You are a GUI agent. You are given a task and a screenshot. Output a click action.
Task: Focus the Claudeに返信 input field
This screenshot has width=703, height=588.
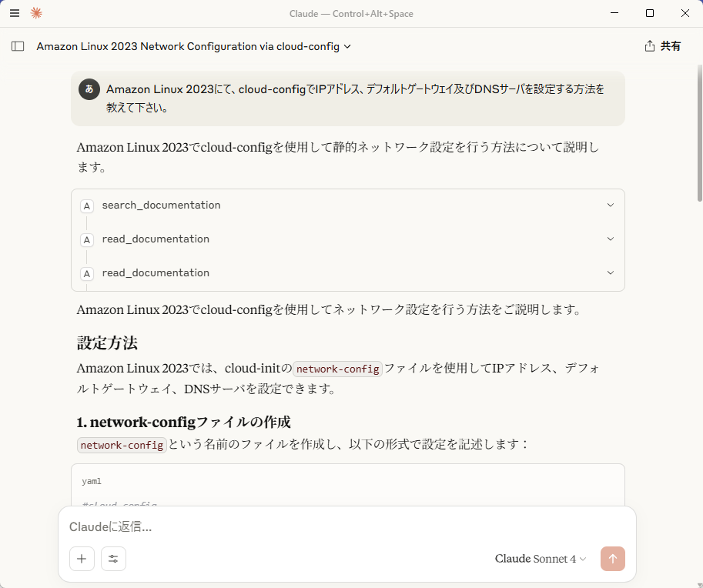tap(347, 526)
